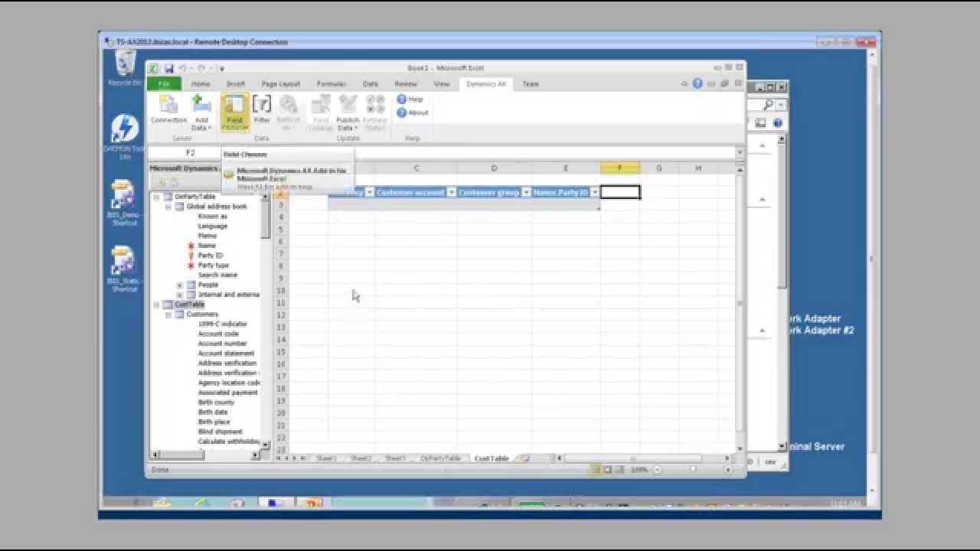Switch to the Data ribbon tab
The width and height of the screenshot is (980, 551).
coord(371,83)
